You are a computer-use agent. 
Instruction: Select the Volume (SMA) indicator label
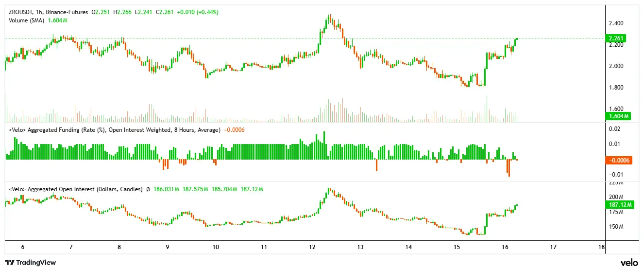28,20
